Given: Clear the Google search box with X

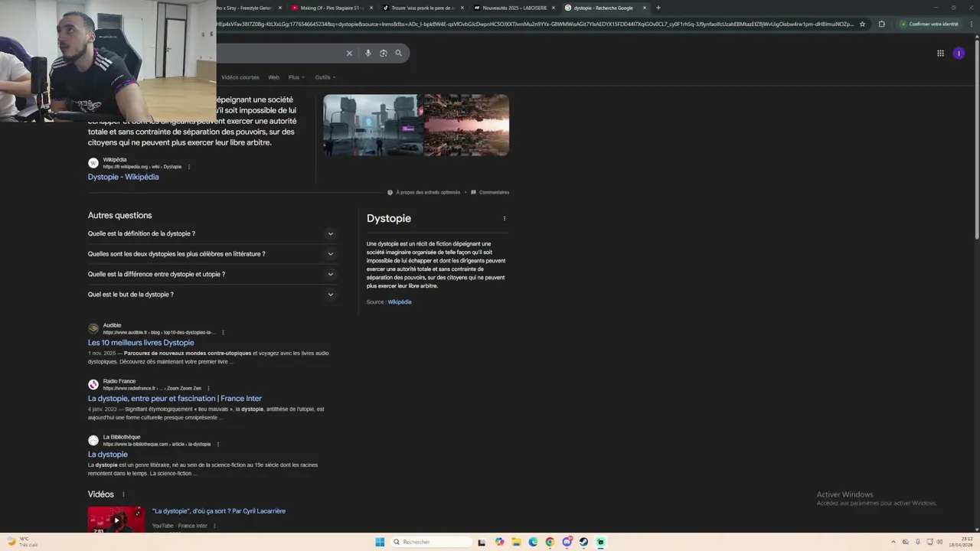Looking at the screenshot, I should [349, 53].
